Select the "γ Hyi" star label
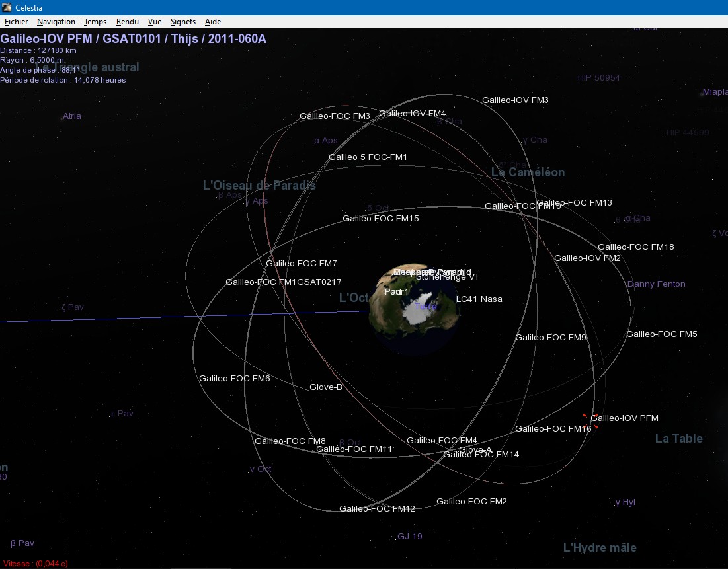Screen dimensions: 728x569 625,502
